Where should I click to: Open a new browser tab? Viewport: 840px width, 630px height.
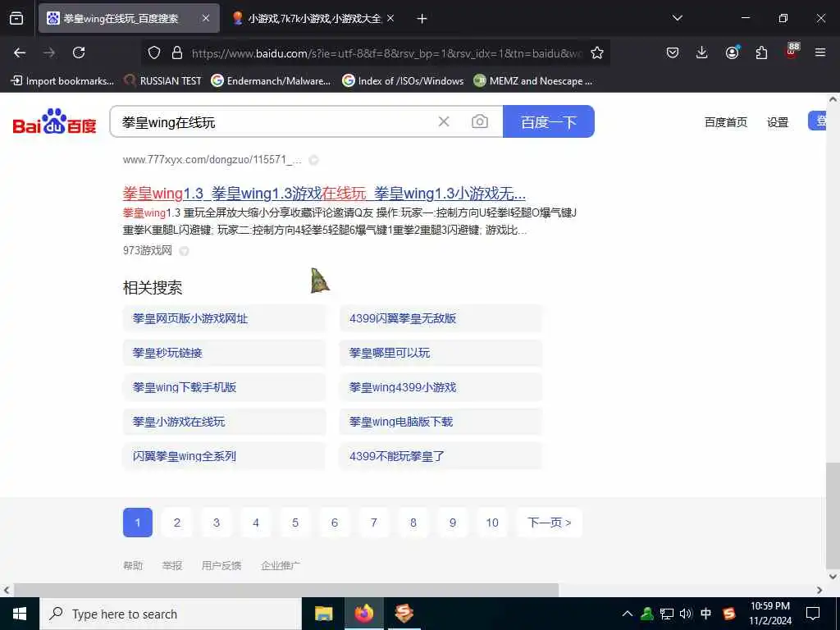[x=422, y=19]
